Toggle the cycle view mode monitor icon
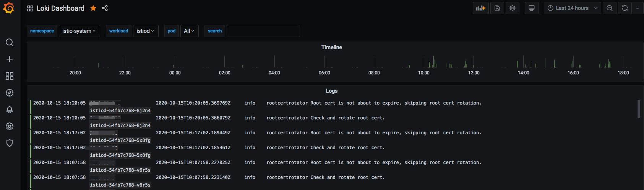This screenshot has height=190, width=644. point(531,8)
